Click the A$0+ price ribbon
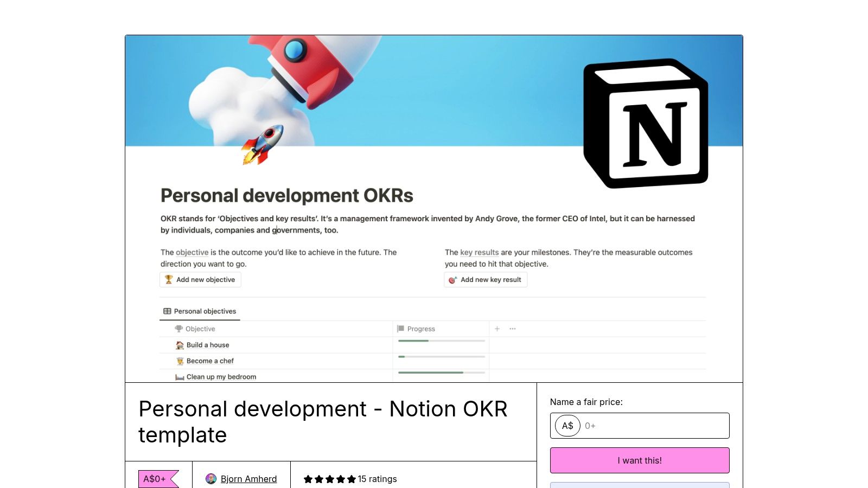This screenshot has height=488, width=868. pyautogui.click(x=155, y=479)
